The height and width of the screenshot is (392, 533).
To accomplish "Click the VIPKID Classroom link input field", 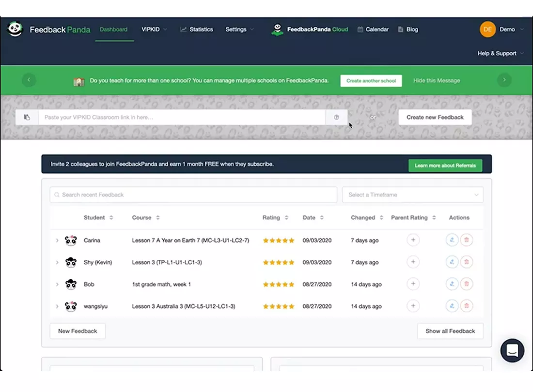I will pyautogui.click(x=182, y=118).
